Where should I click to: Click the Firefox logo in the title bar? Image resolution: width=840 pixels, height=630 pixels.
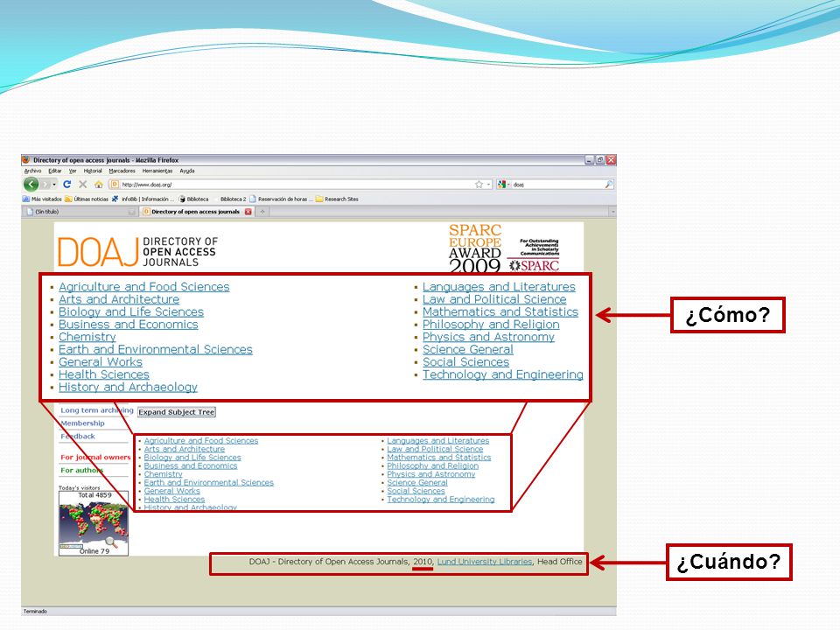(26, 159)
